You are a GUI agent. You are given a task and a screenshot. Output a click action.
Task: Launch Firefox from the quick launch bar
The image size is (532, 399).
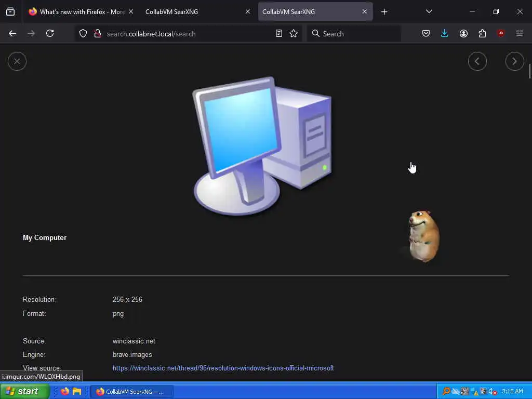[64, 391]
